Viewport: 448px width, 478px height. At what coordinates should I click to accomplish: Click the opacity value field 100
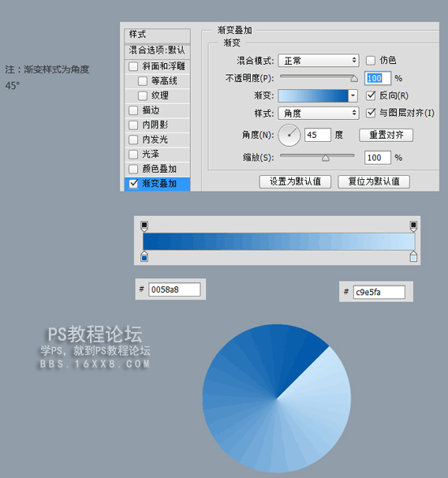(378, 78)
